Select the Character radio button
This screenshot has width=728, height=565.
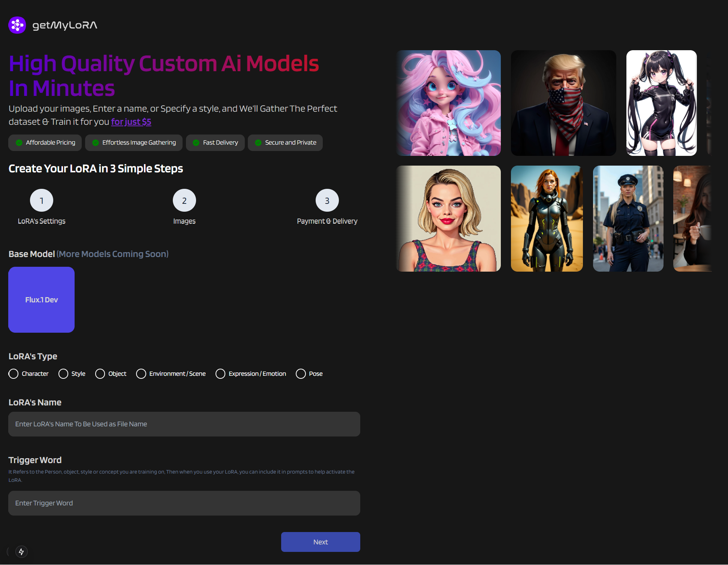tap(13, 374)
